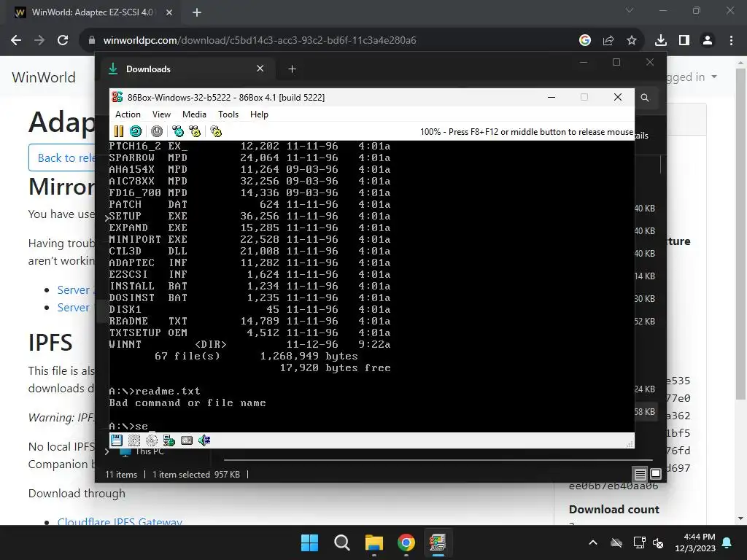Open Chrome downloads icon
Screen dimensions: 747x560
(660, 41)
